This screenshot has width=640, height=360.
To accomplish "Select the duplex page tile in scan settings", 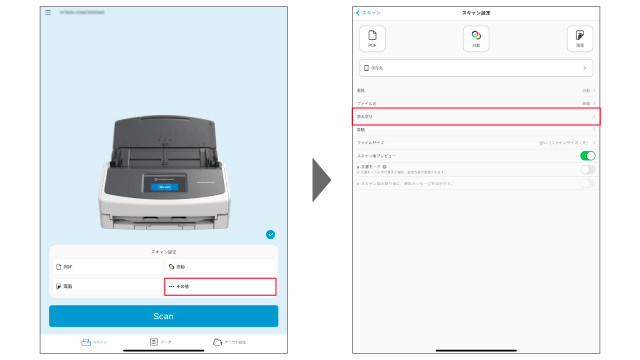I will pyautogui.click(x=580, y=38).
